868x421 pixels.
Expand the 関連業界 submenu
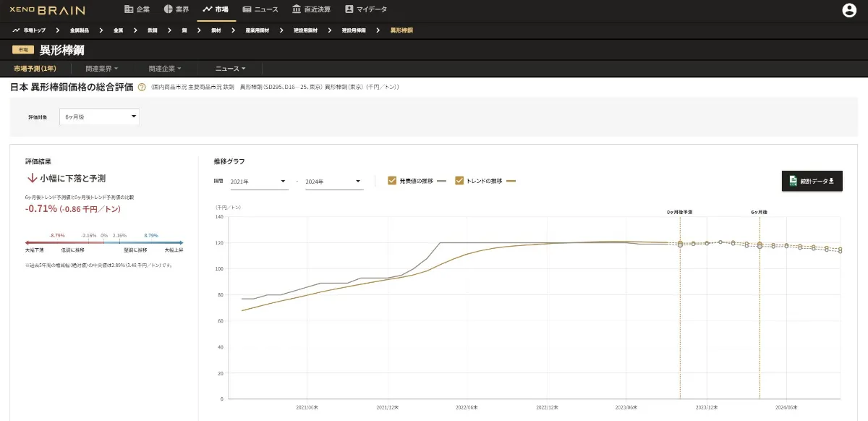click(102, 69)
